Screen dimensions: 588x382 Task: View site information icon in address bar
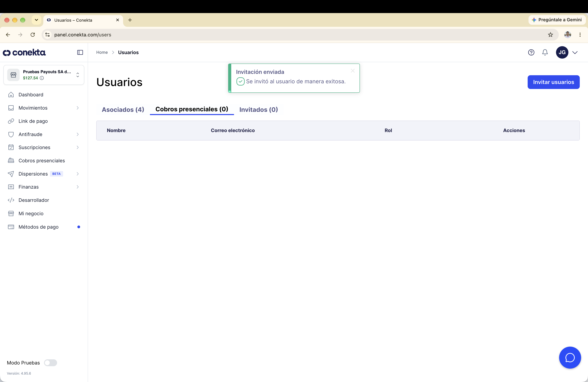point(48,35)
